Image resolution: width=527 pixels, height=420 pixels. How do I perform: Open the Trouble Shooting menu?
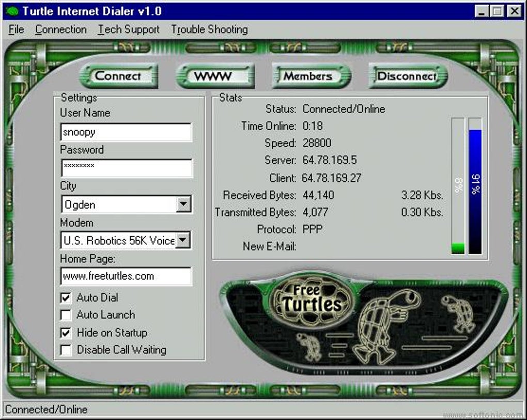pos(210,29)
